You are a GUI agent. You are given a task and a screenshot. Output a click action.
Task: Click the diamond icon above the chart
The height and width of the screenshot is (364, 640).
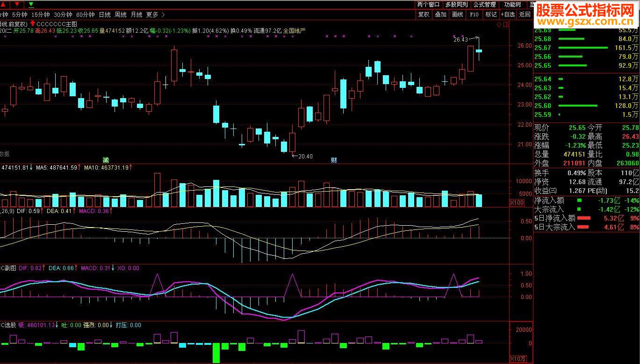click(x=500, y=24)
